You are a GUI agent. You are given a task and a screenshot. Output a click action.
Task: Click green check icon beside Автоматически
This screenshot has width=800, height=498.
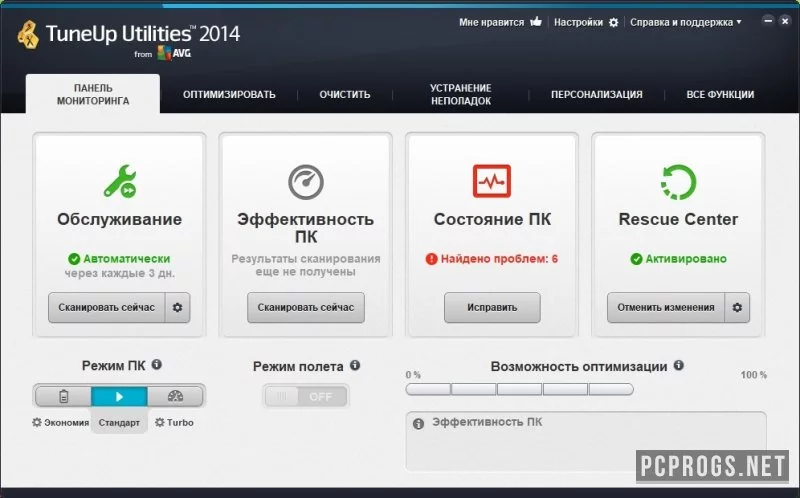coord(74,259)
